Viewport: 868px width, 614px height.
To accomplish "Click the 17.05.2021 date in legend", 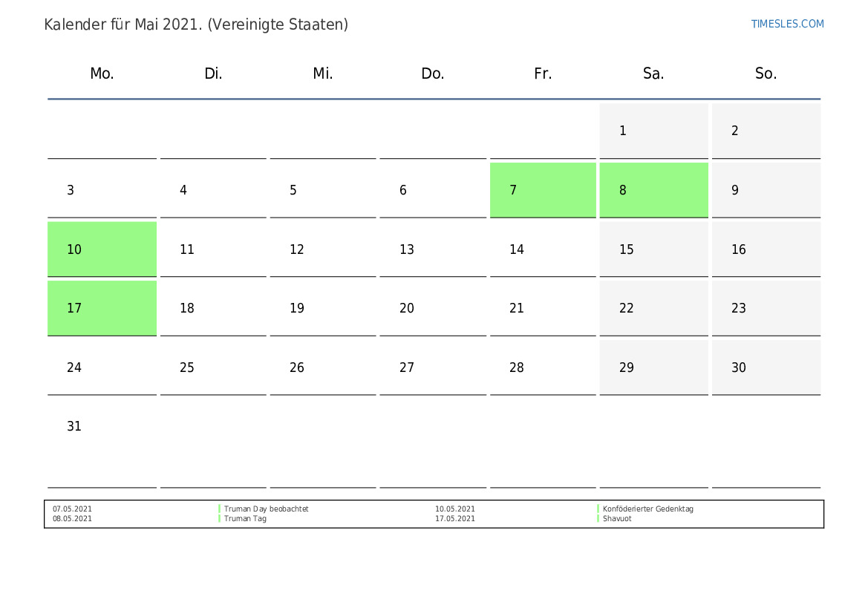I will coord(455,519).
